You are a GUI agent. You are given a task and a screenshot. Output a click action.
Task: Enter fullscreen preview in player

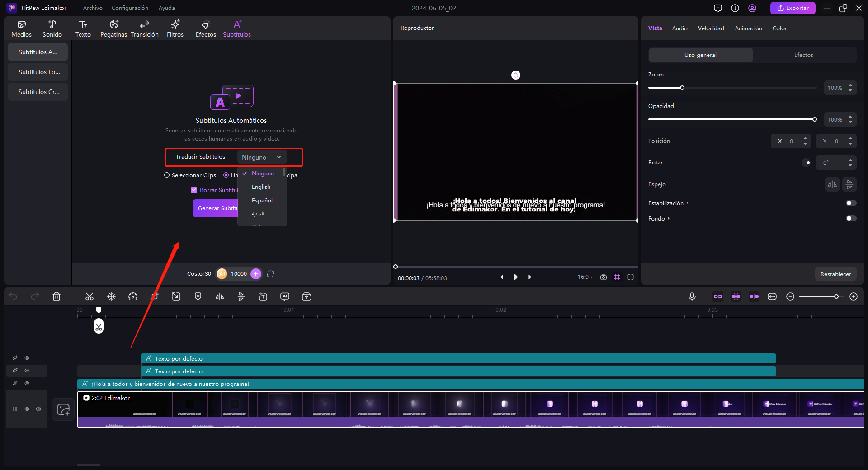[x=631, y=277]
